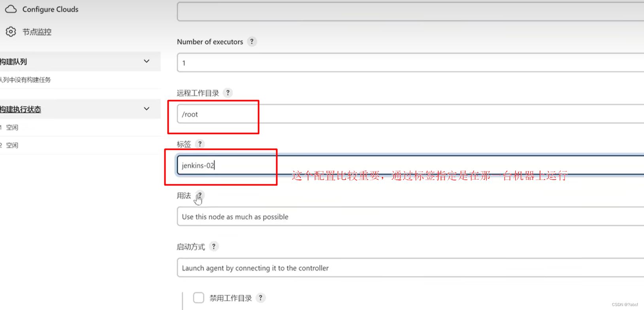Open the 用法 dropdown
Viewport: 644px width, 310px height.
(411, 217)
